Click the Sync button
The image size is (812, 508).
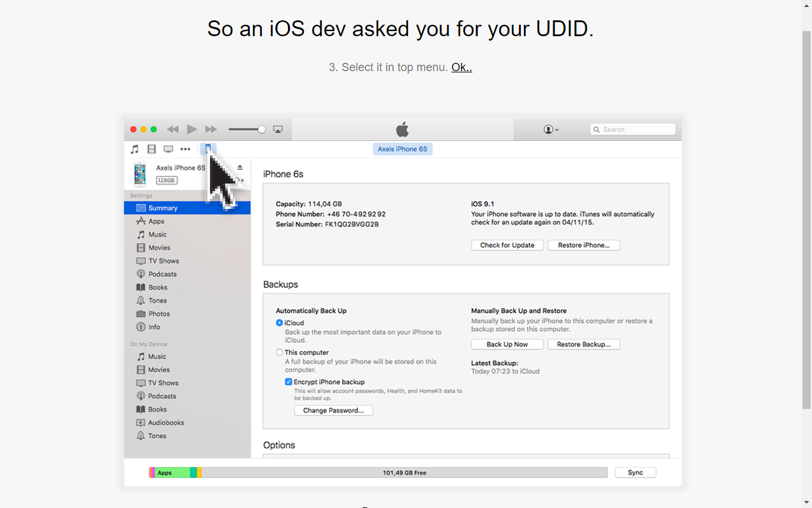(636, 472)
